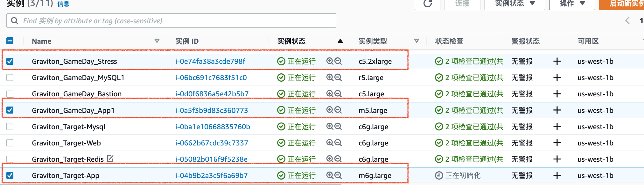Viewport: 644px width, 185px height.
Task: Zoom out icon on Graviton_Target-Mysql row
Action: [338, 127]
